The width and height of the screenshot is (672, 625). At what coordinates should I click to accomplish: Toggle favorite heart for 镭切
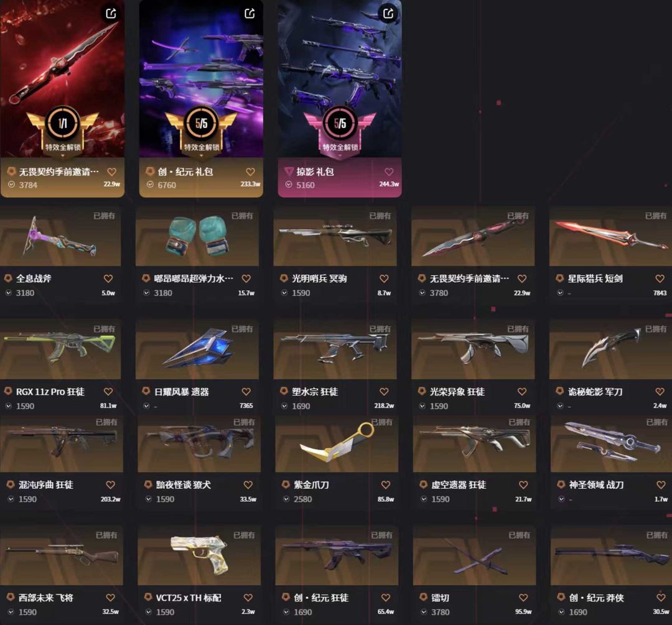click(x=523, y=598)
